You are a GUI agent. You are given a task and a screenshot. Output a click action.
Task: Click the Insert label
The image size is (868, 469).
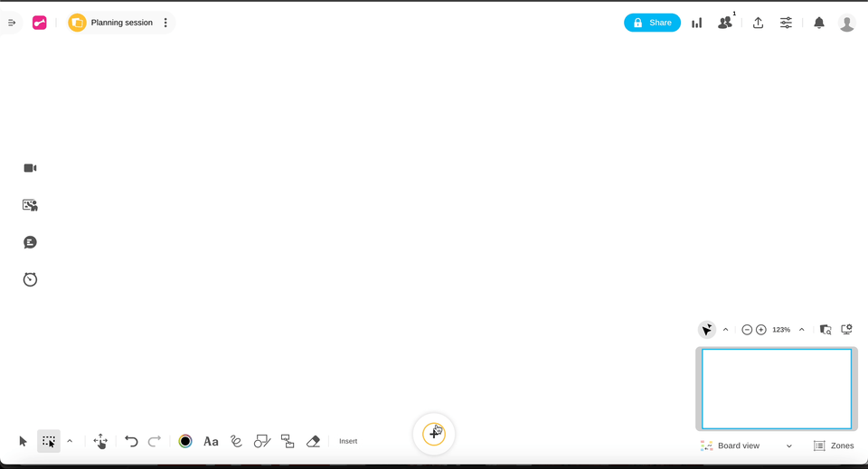coord(348,441)
